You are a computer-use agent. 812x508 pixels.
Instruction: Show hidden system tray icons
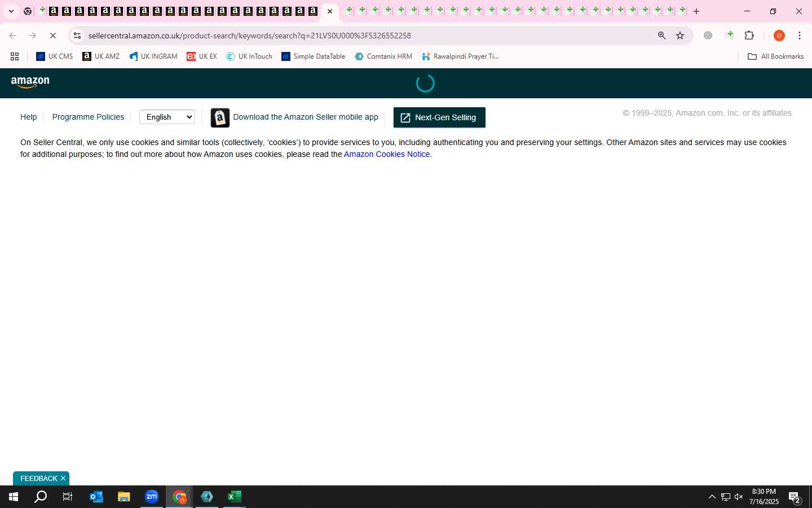pos(712,497)
